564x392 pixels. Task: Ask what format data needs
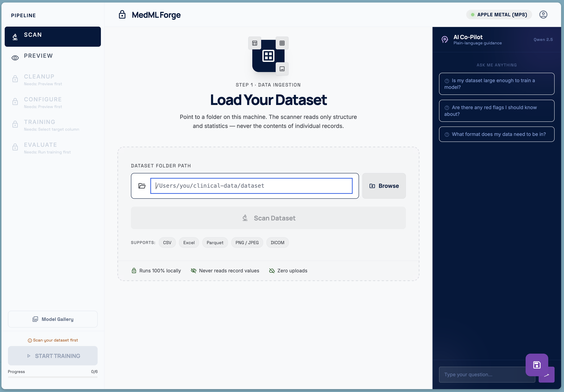tap(496, 134)
